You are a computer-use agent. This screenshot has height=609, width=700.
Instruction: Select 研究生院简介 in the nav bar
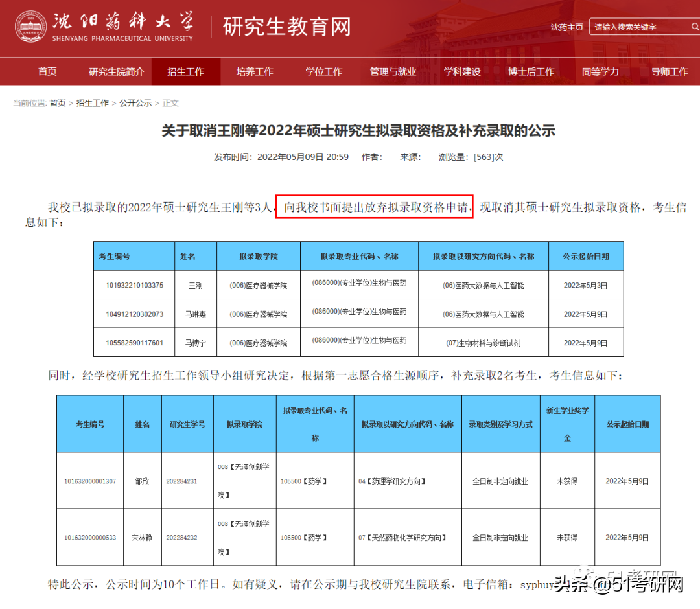117,71
